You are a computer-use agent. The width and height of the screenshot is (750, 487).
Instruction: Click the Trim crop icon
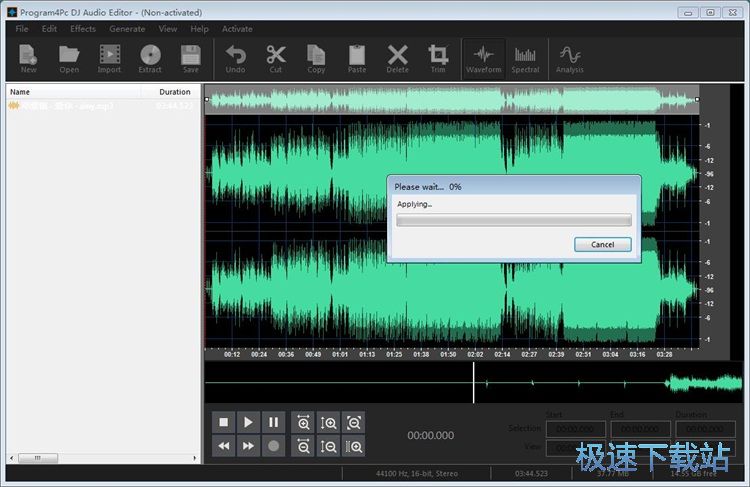(438, 58)
